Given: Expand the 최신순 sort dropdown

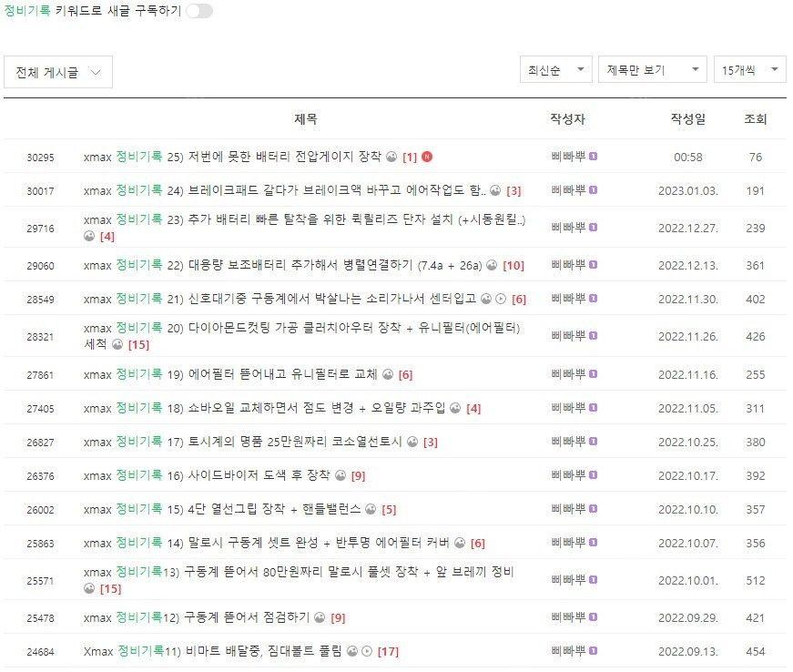Looking at the screenshot, I should tap(555, 70).
